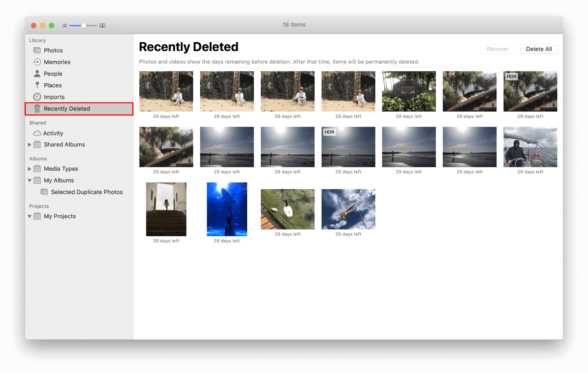The height and width of the screenshot is (373, 588).
Task: Click the '18 Items' window title
Action: 294,25
